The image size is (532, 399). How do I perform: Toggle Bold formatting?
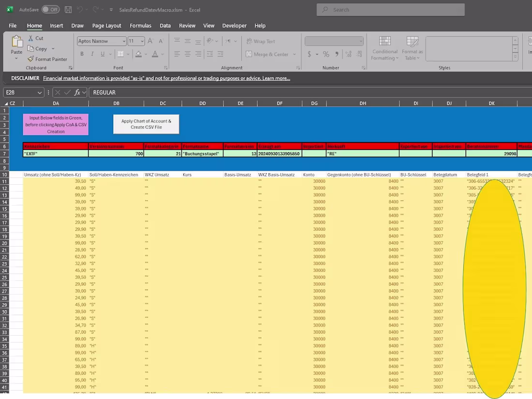click(x=82, y=54)
